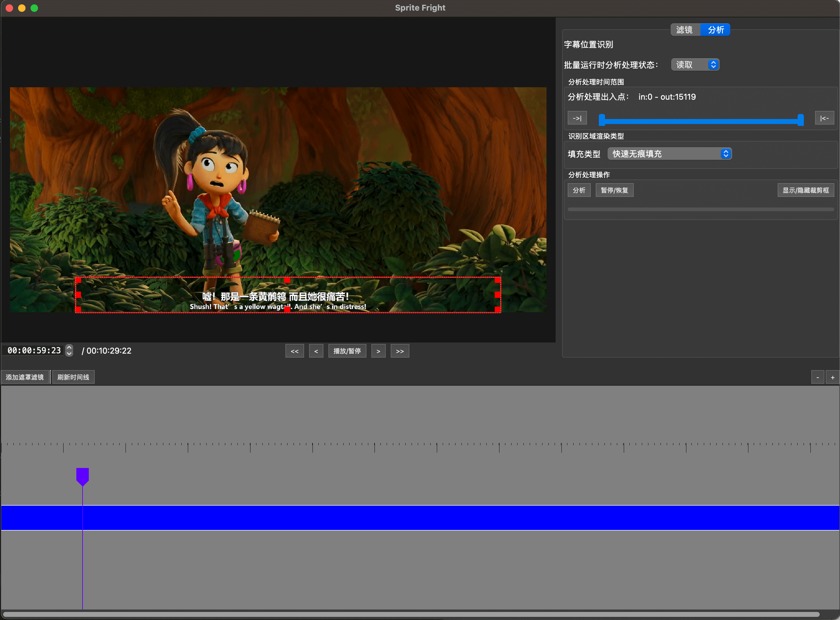The height and width of the screenshot is (620, 840).
Task: Click the bottom-left red crop handle
Action: 79,310
